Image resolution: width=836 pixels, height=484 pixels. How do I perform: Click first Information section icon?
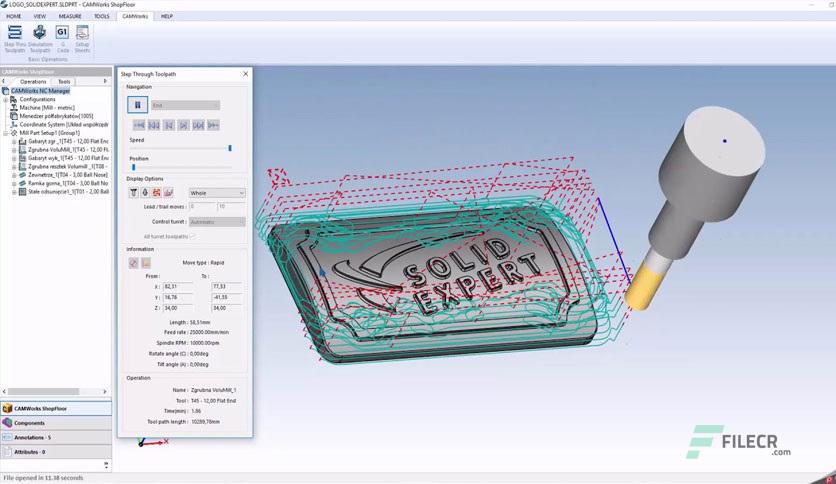tap(134, 263)
